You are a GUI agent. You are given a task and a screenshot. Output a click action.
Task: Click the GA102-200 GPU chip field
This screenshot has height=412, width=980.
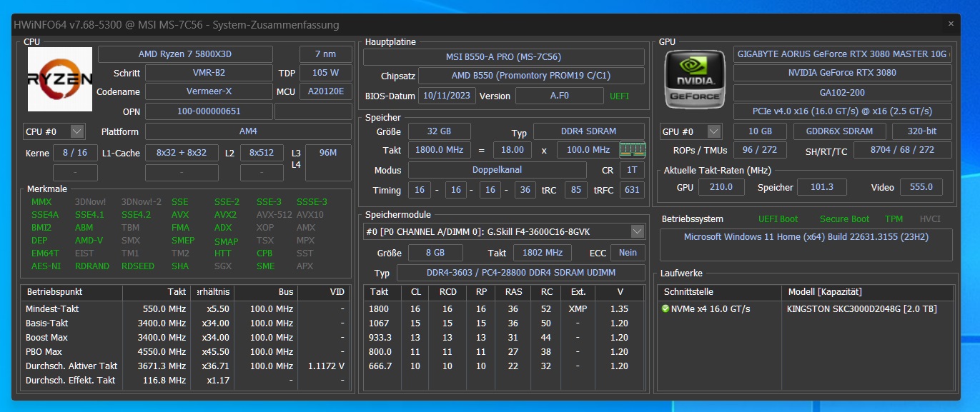click(843, 93)
